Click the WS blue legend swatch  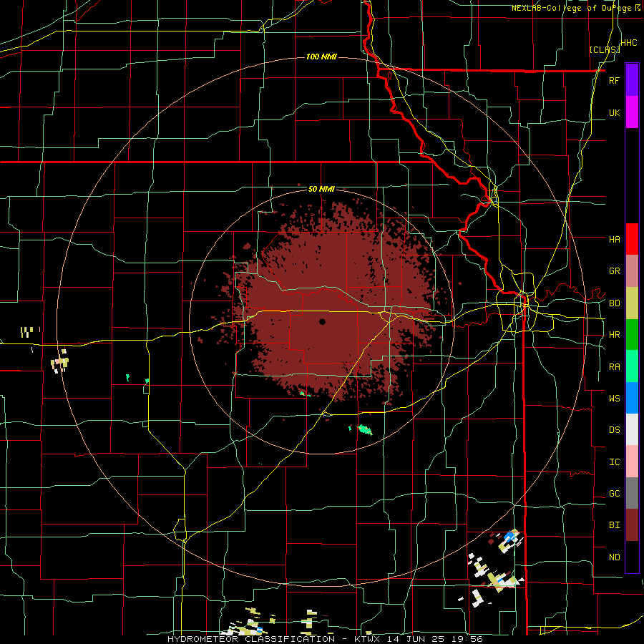(632, 398)
